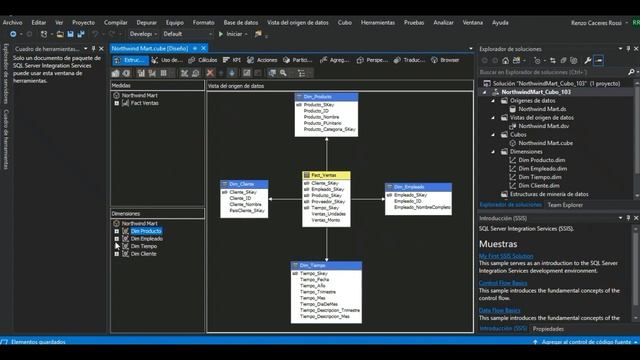Open the Cubo menu
The image size is (640, 360).
click(344, 23)
